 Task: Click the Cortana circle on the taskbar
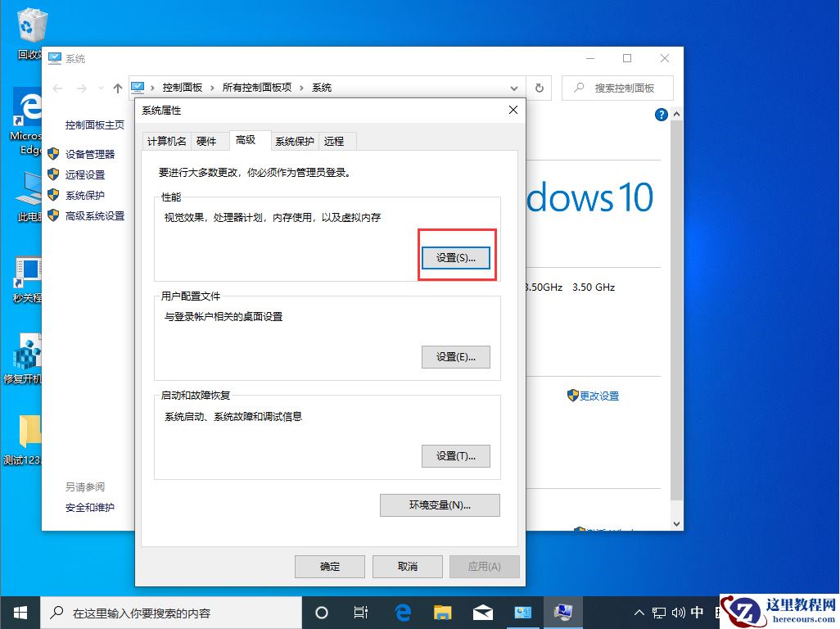(321, 612)
